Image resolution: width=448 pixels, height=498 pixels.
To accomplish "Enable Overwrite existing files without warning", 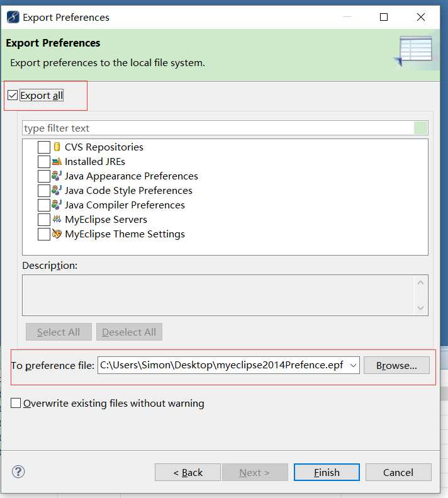I will coord(16,403).
